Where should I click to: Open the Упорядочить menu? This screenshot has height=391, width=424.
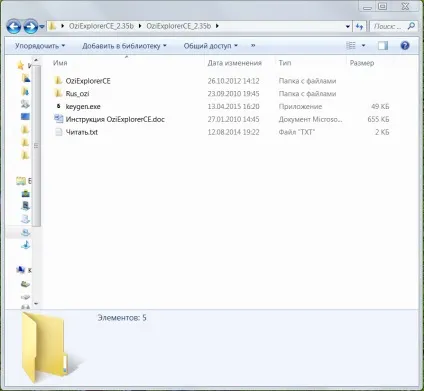click(x=40, y=46)
